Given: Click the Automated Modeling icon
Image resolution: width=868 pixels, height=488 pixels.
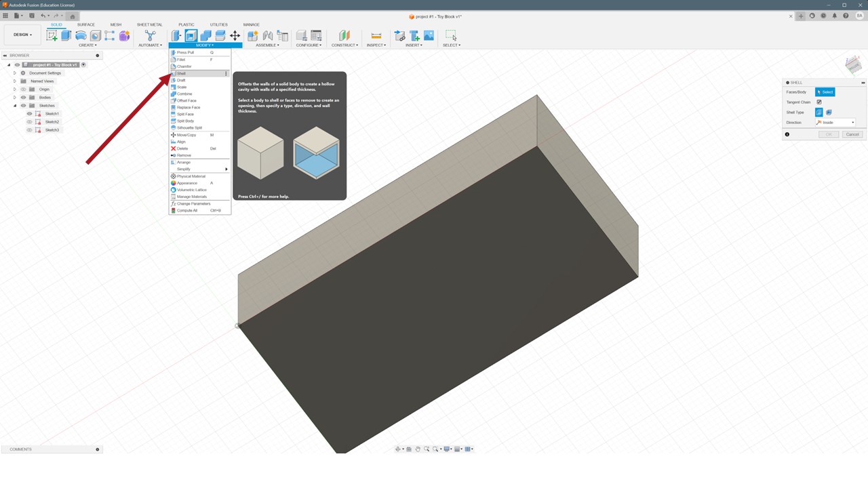Looking at the screenshot, I should (x=150, y=35).
